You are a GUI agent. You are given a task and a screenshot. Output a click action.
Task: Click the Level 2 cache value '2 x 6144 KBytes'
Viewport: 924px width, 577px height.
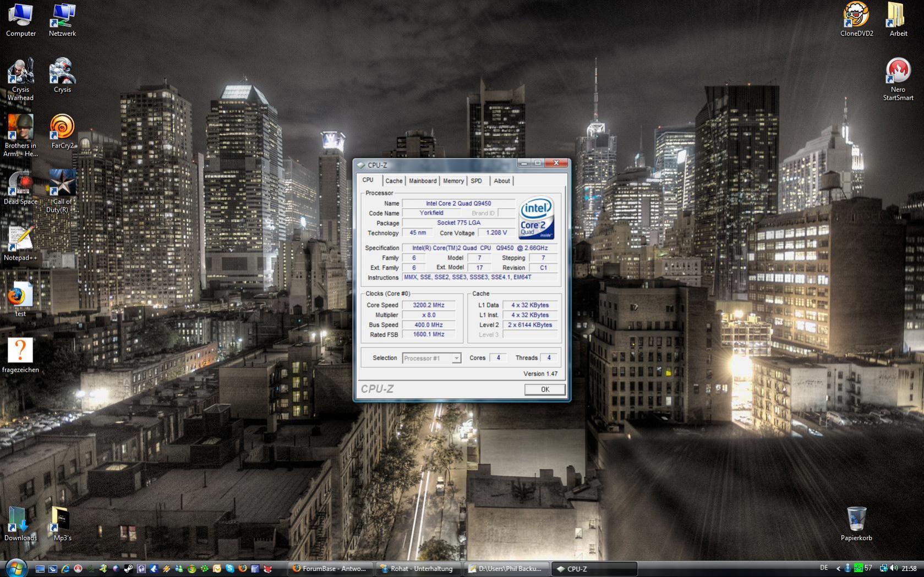(x=530, y=325)
